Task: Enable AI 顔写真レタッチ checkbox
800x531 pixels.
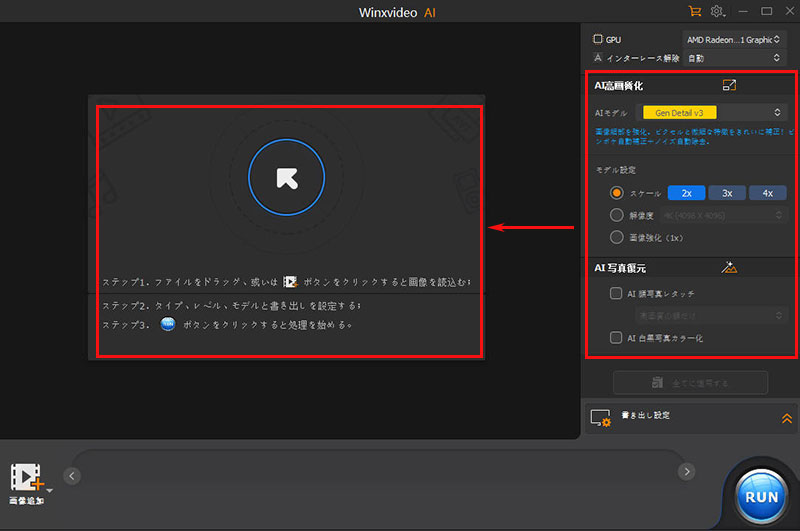Action: pos(616,293)
